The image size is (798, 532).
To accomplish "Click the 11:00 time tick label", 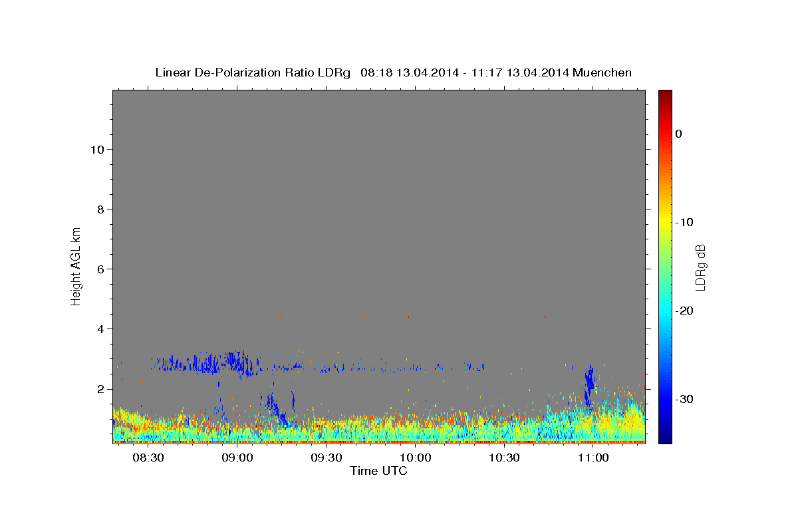I will click(x=593, y=458).
